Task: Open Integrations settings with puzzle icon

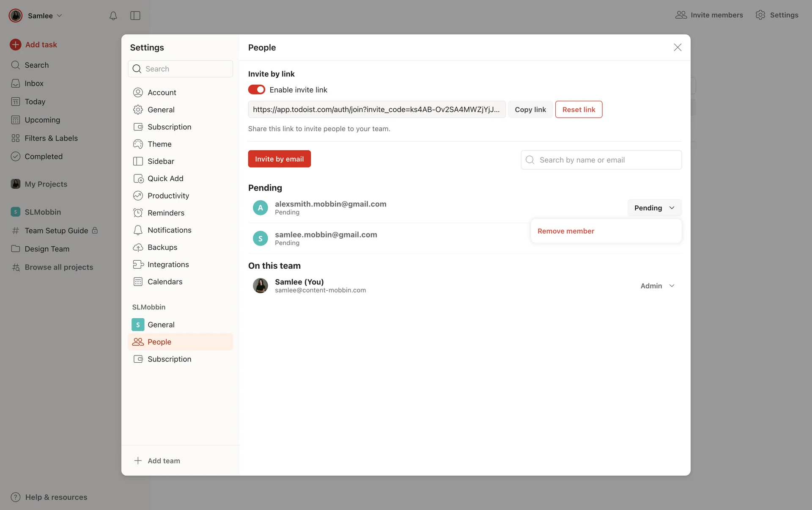Action: pyautogui.click(x=167, y=265)
